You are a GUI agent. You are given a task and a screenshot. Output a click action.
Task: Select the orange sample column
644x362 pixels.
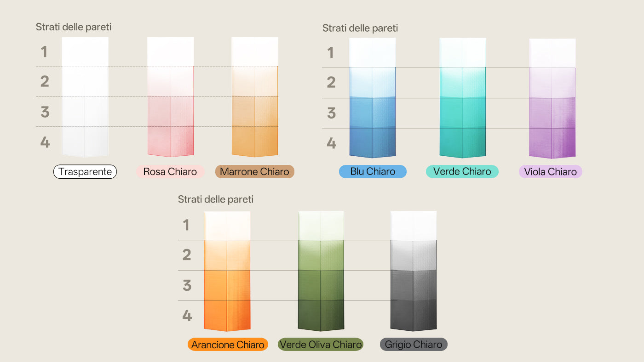pyautogui.click(x=227, y=271)
